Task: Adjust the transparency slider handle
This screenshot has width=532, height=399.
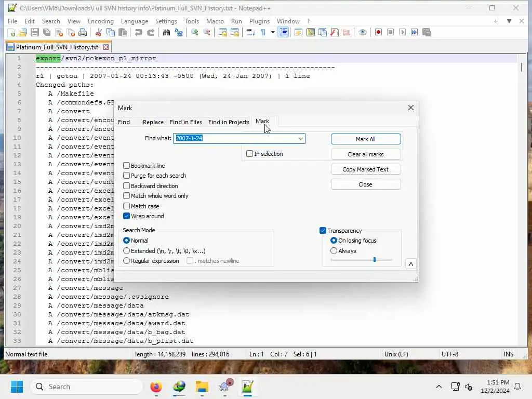Action: point(374,260)
